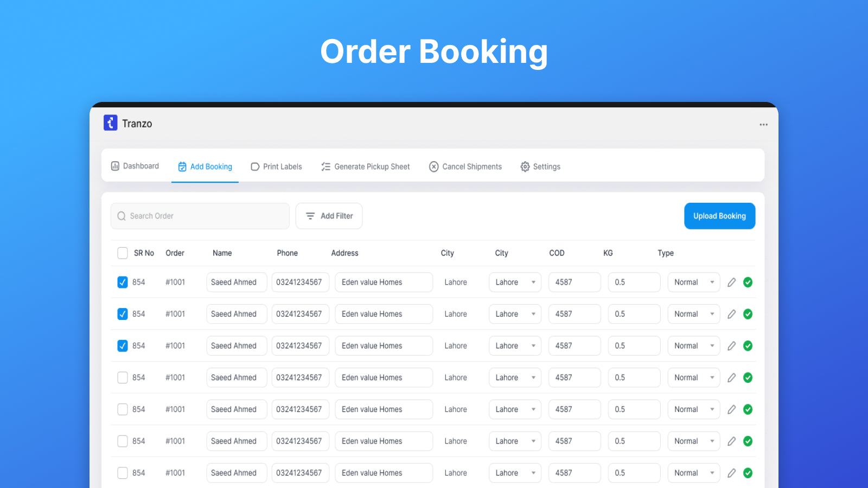Click the Address column header

click(x=344, y=253)
